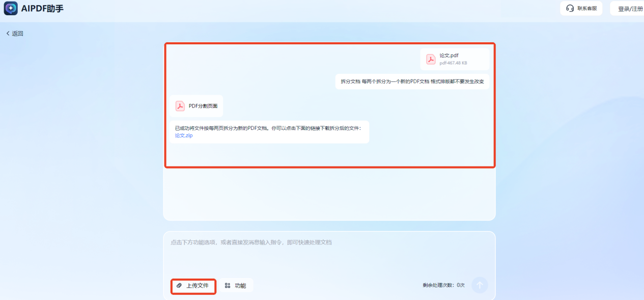Viewport: 644px width, 300px height.
Task: Click the PDF icon beside 论文.pdf
Action: coord(431,59)
